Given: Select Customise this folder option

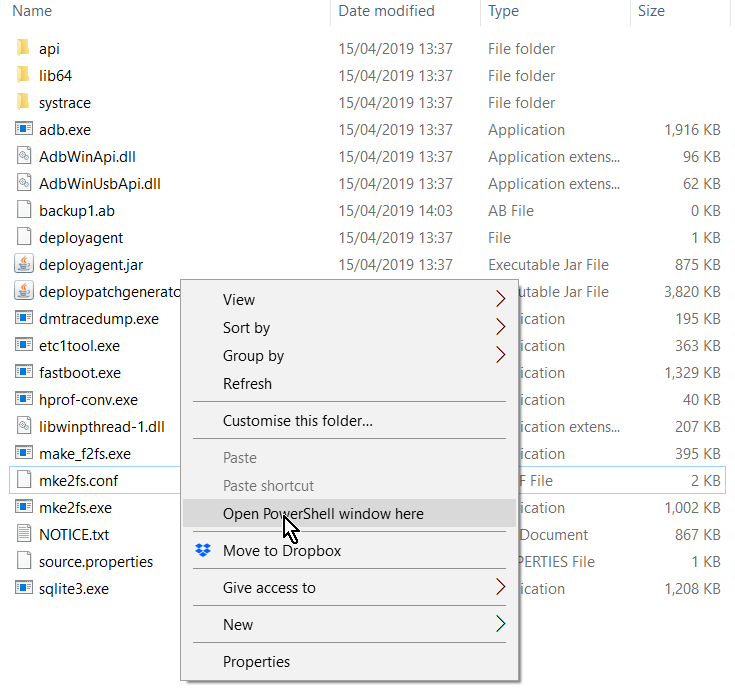Looking at the screenshot, I should (x=297, y=420).
